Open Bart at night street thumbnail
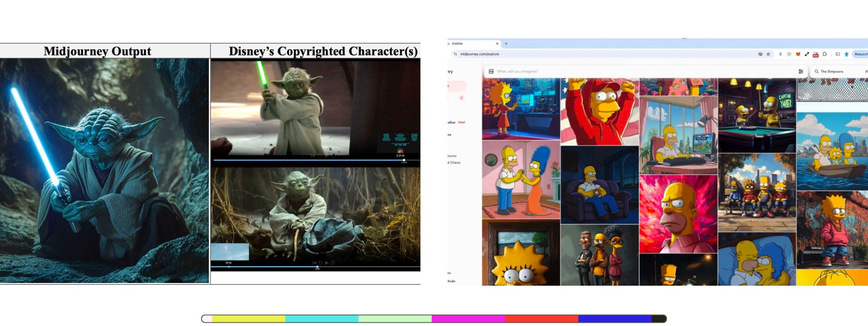This screenshot has height=326, width=868. [x=679, y=269]
